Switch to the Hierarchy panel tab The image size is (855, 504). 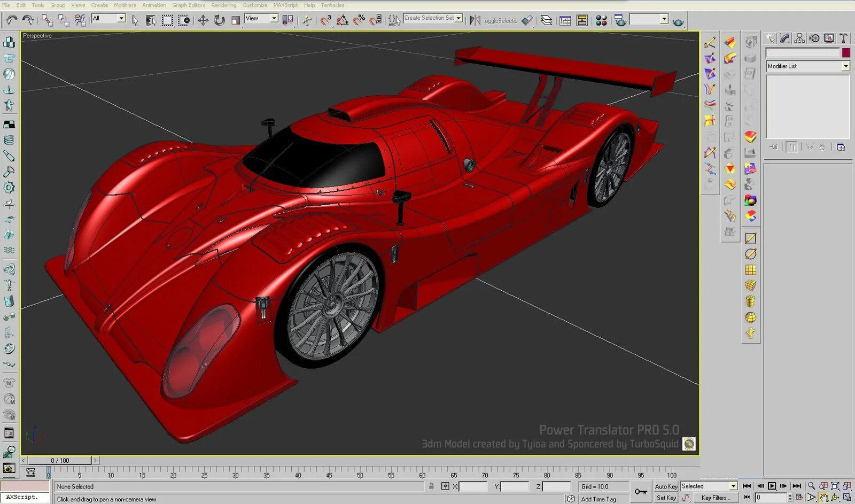pos(799,38)
